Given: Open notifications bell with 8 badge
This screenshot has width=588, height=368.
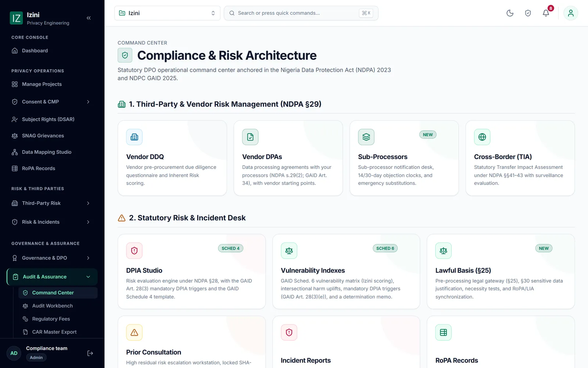Looking at the screenshot, I should point(546,13).
